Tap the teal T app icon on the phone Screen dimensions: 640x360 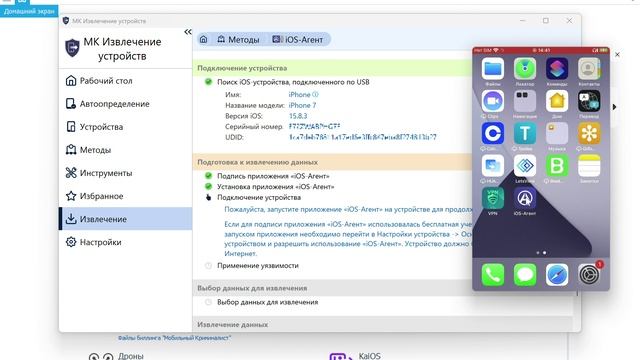[x=525, y=133]
